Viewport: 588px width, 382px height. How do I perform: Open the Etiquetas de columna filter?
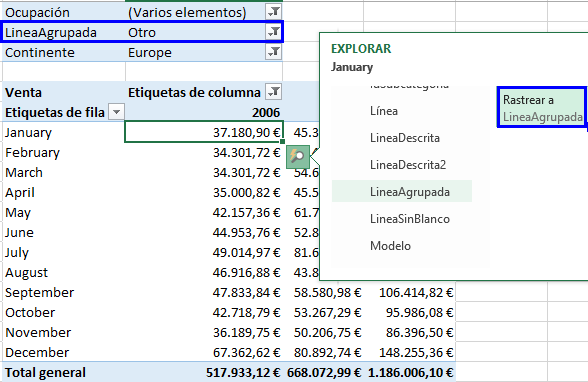273,92
